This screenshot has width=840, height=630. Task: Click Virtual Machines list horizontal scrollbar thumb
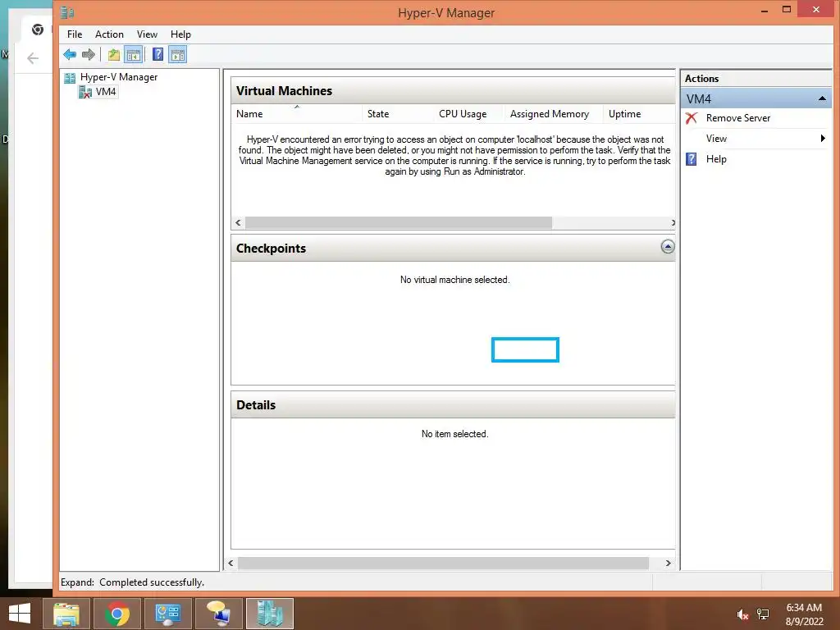(398, 223)
